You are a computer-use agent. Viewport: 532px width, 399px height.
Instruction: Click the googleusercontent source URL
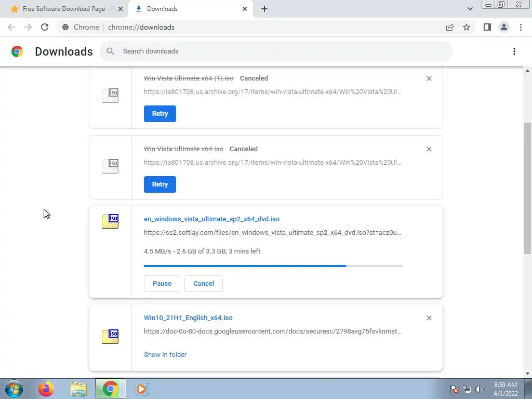click(x=272, y=331)
